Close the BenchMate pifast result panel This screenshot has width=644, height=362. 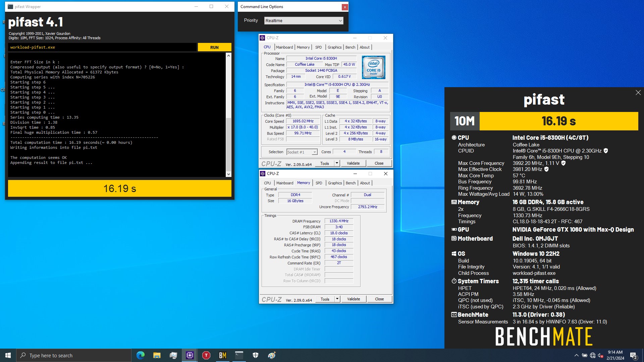coord(638,93)
